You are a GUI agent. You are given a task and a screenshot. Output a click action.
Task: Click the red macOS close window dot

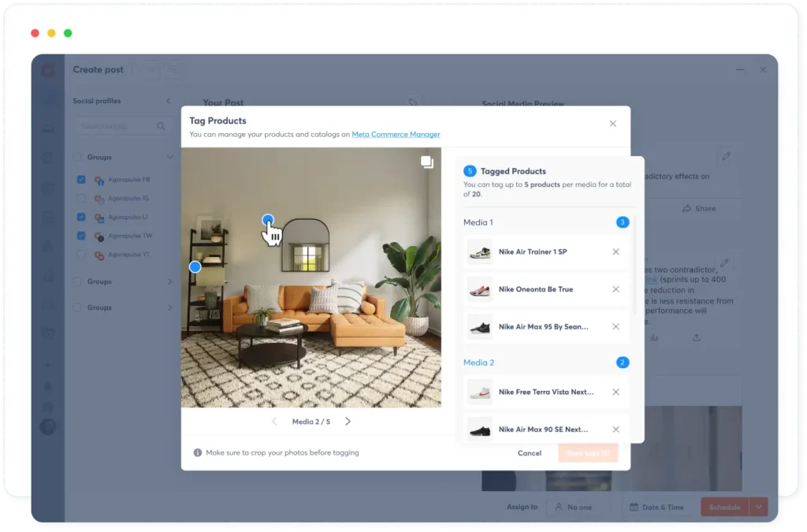coord(35,33)
